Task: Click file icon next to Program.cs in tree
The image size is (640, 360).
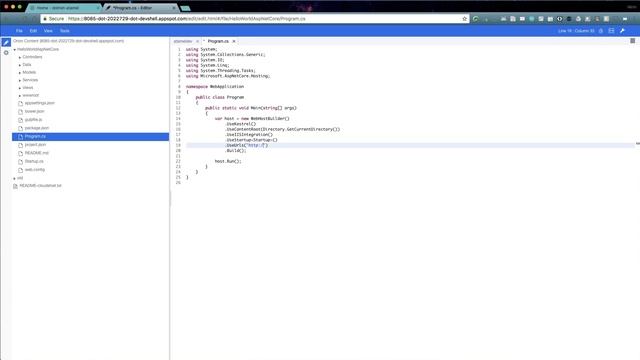Action: 20,136
